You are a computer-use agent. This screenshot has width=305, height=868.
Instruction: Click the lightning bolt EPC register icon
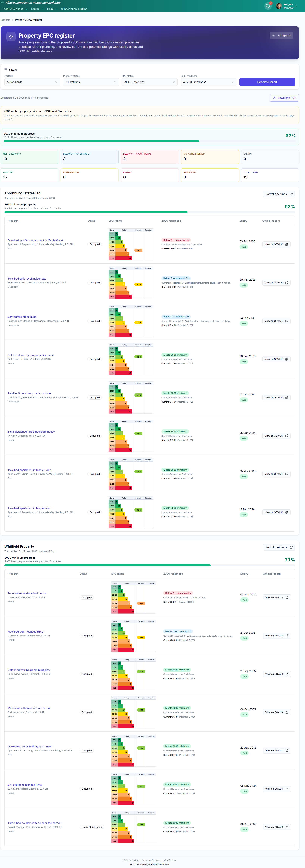[11, 36]
